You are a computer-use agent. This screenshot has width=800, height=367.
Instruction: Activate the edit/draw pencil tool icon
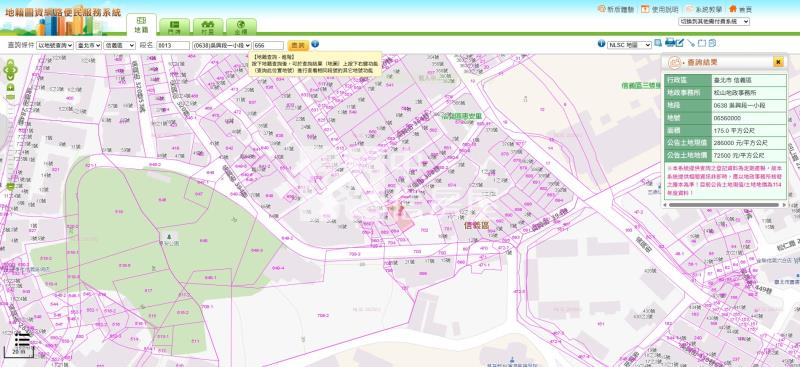click(680, 43)
